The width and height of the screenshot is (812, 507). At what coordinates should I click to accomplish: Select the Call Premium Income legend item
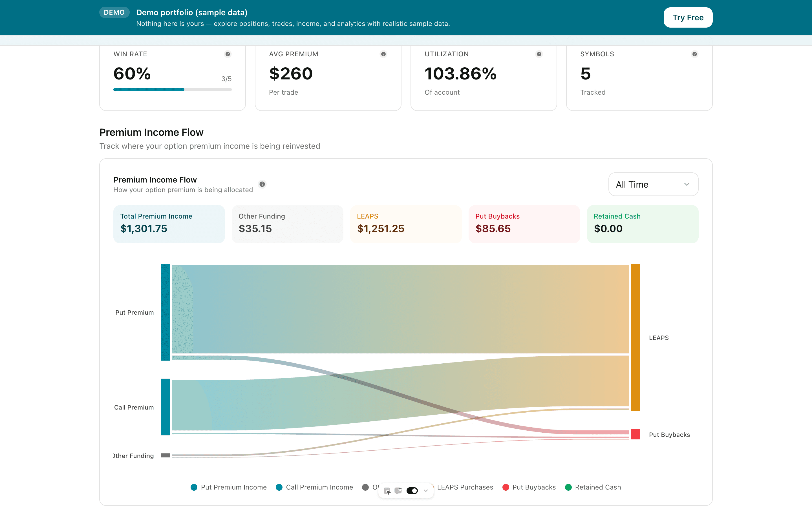click(x=319, y=487)
